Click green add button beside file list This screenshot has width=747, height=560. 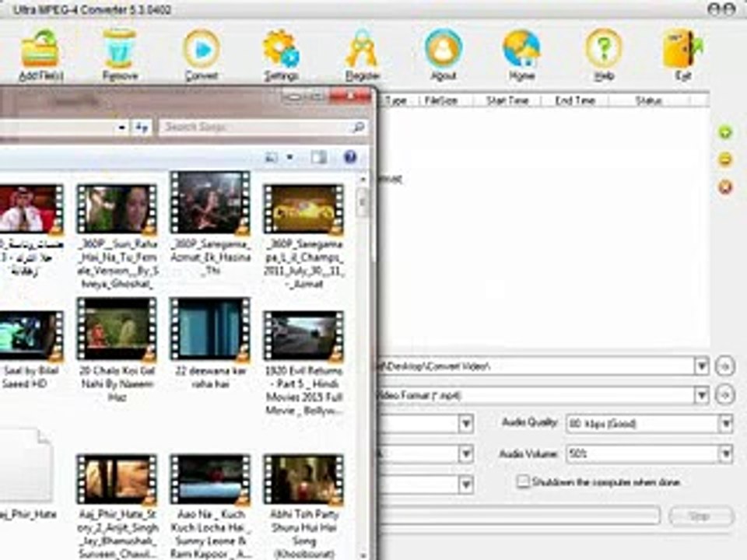point(725,132)
